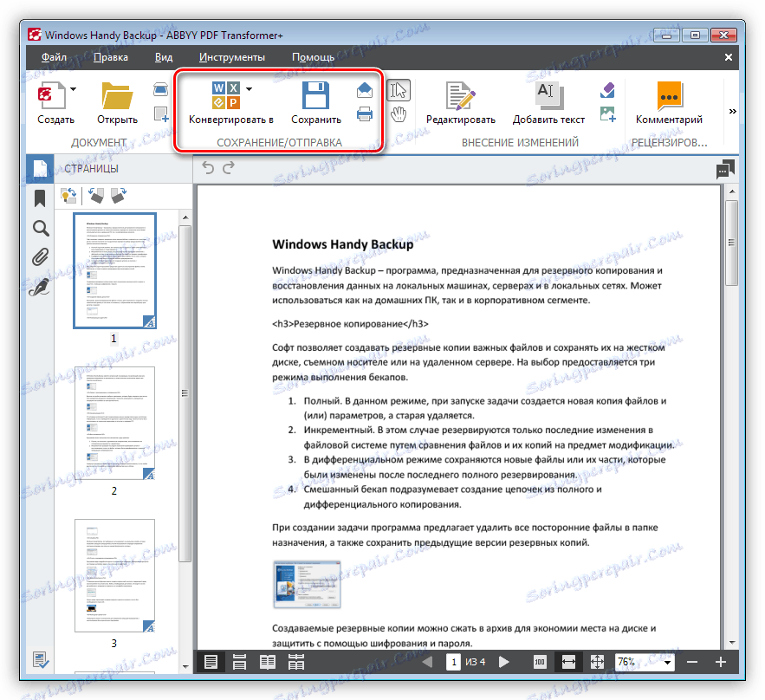Click the Создать new document icon
Screen dimensions: 765x700
52,94
